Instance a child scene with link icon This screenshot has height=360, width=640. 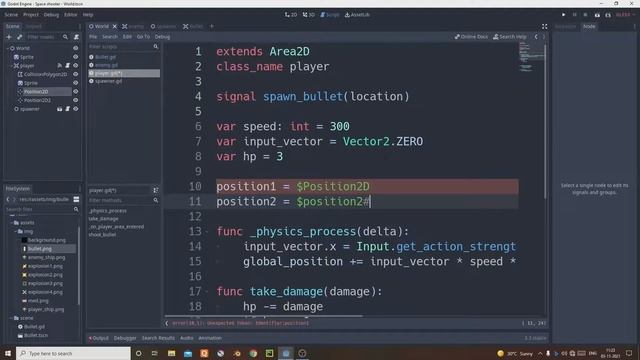tap(19, 37)
